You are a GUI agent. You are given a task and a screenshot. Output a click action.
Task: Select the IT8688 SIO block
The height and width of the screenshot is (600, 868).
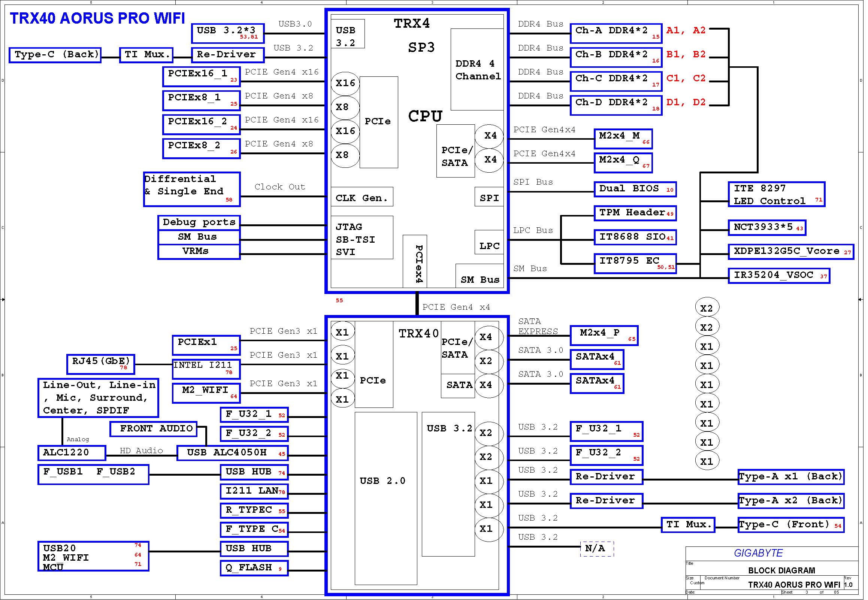[635, 237]
